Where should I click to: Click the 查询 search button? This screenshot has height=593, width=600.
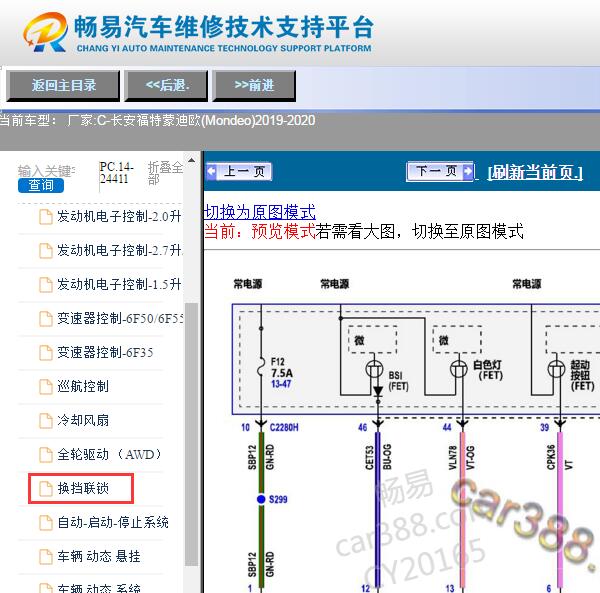(x=41, y=186)
